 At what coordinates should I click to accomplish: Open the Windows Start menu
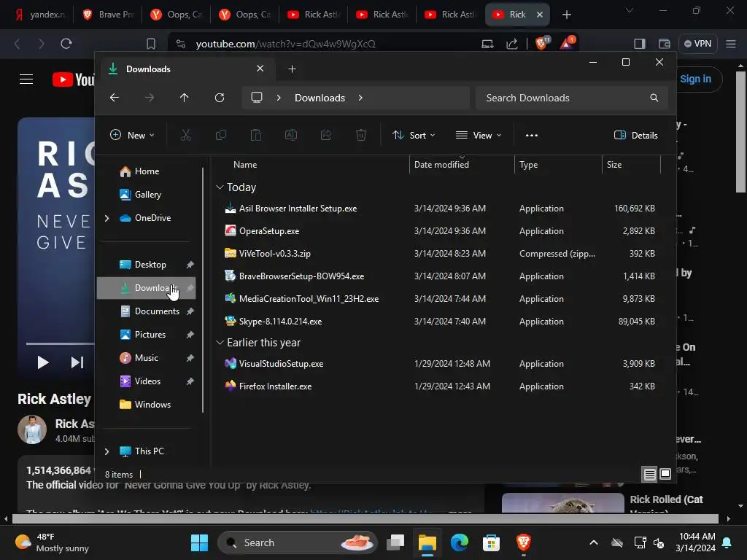point(199,542)
